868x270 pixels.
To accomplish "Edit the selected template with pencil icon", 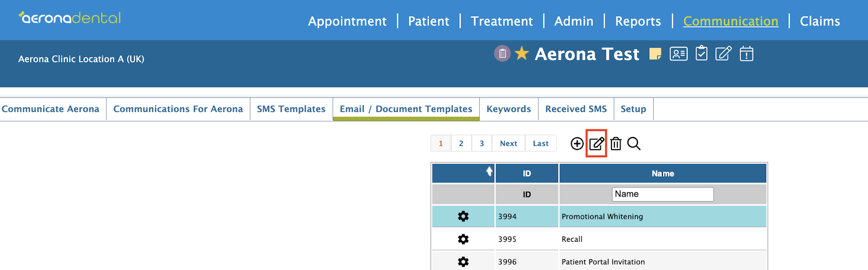I will [x=596, y=144].
